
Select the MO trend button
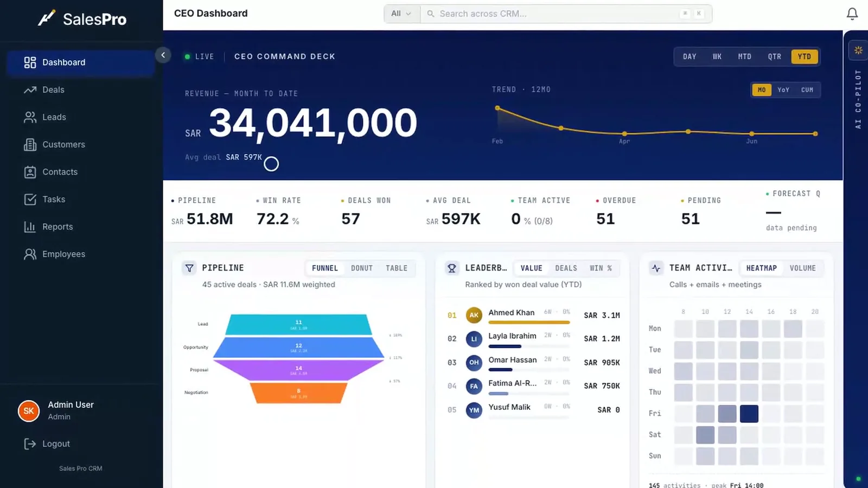point(762,90)
